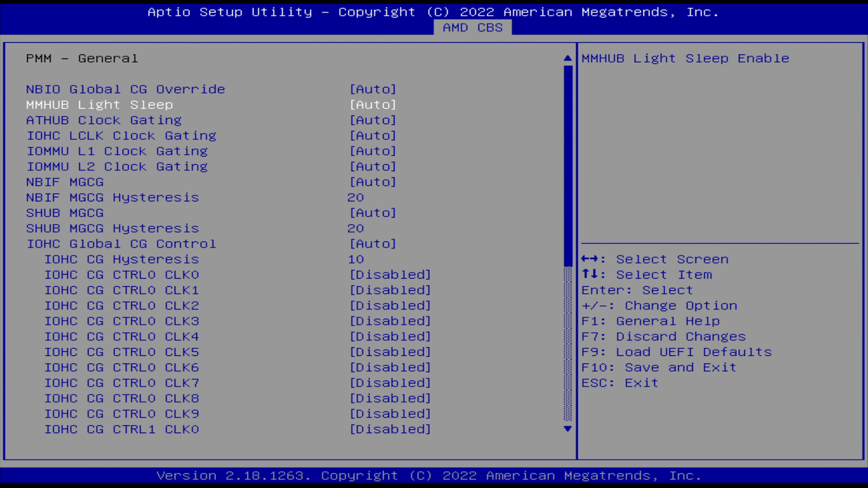Click the +/-: Change Option hint
This screenshot has height=488, width=868.
659,306
